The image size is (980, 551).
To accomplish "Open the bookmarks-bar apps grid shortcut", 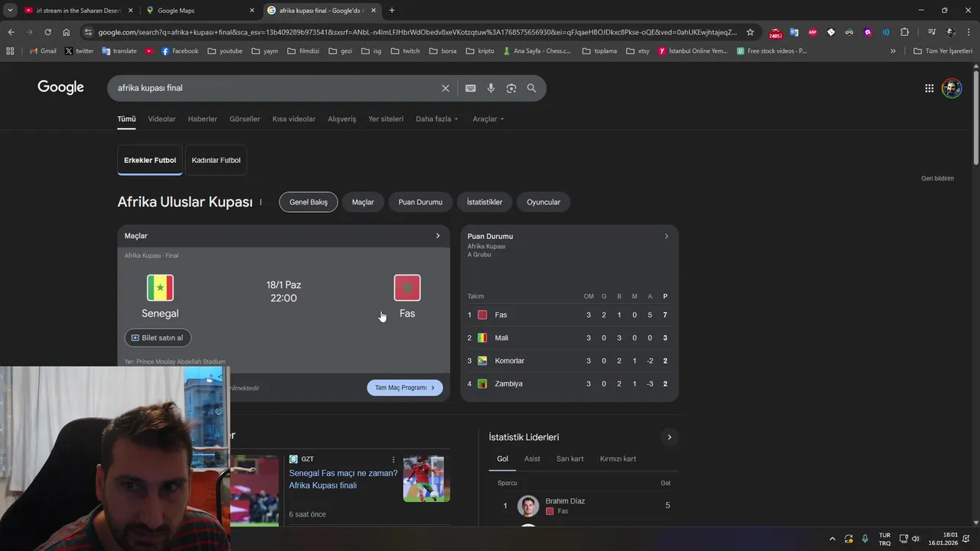I will (x=10, y=51).
